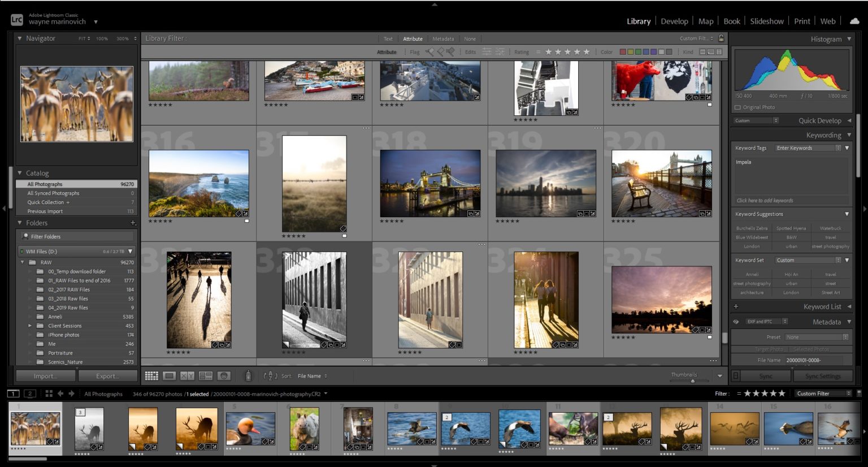Switch to the Develop module

tap(674, 21)
